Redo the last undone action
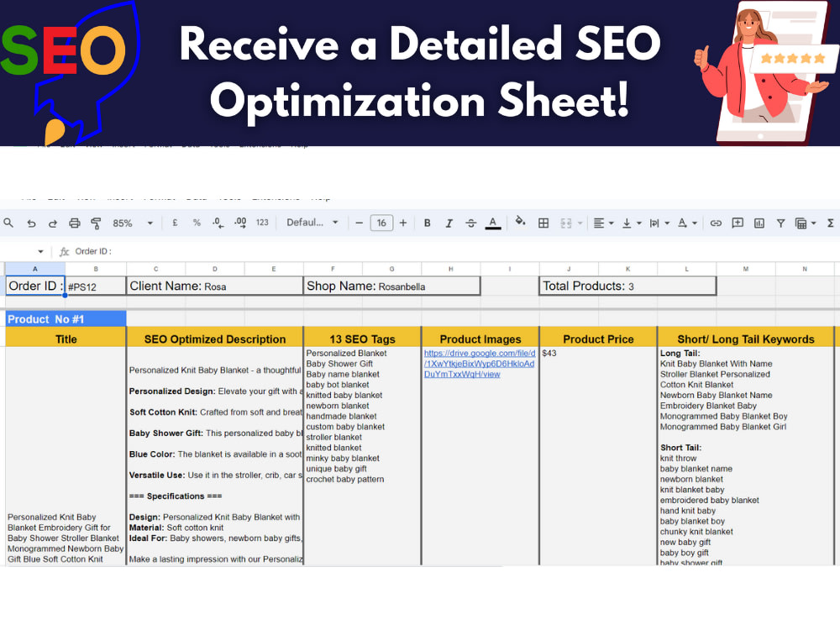Viewport: 840px width, 630px height. pos(52,223)
